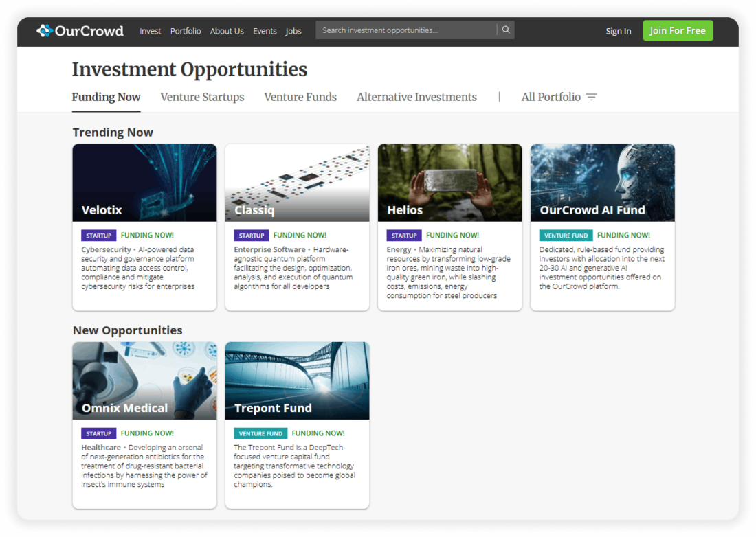Open the Invest menu item
The image size is (756, 537).
pyautogui.click(x=150, y=31)
